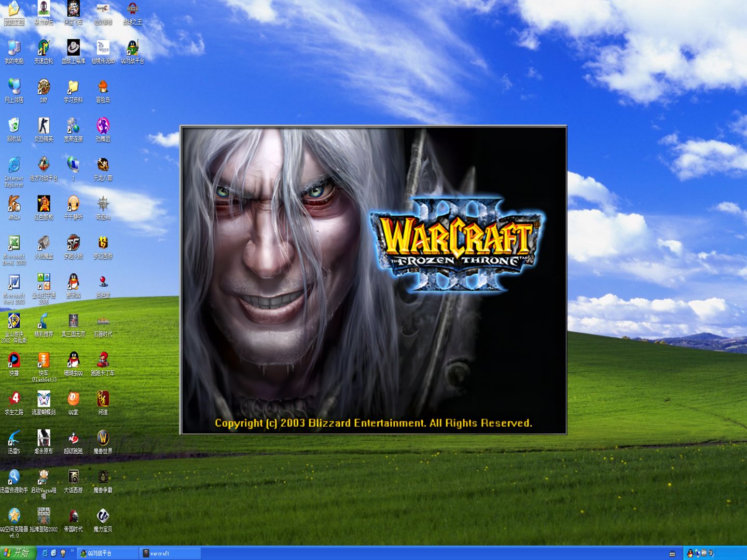Launch QQ对战平台 desktop shortcut
Screen dimensions: 747x560
133,48
